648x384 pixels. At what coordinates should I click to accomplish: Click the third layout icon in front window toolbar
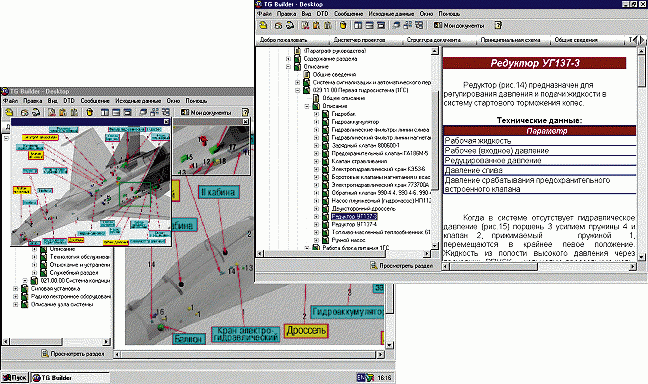(x=381, y=25)
